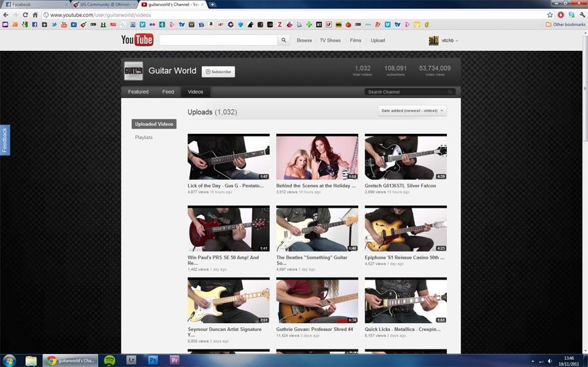
Task: Open the browser home page icon
Action: (35, 15)
